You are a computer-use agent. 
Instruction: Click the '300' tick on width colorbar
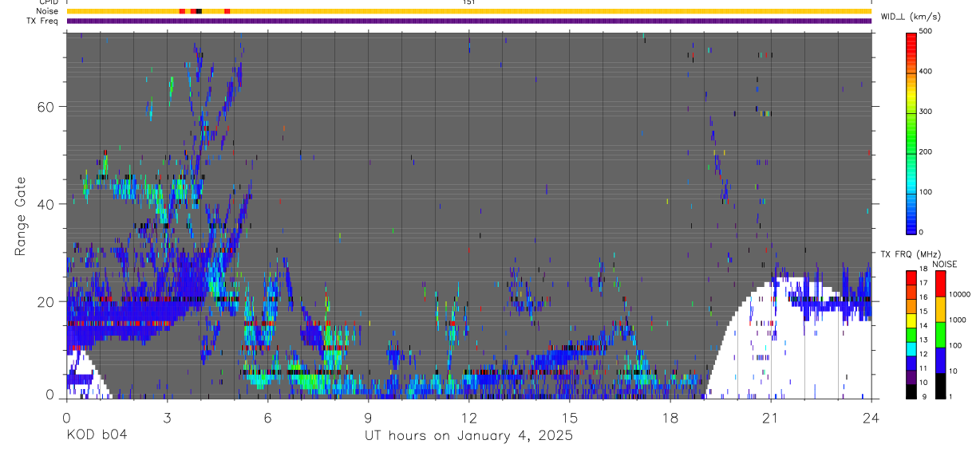927,112
